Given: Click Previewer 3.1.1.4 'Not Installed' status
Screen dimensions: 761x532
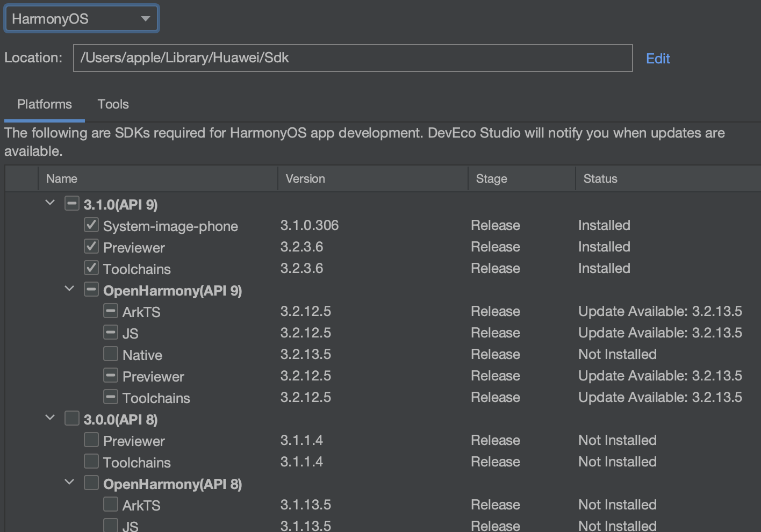Looking at the screenshot, I should pyautogui.click(x=618, y=440).
